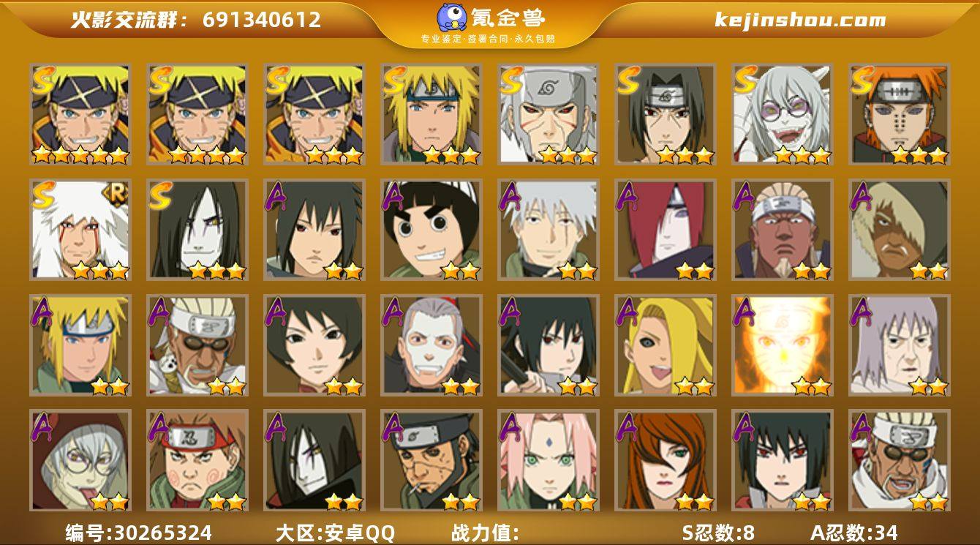Choose the orange-haired Pain character icon
980x545 pixels.
(x=899, y=113)
